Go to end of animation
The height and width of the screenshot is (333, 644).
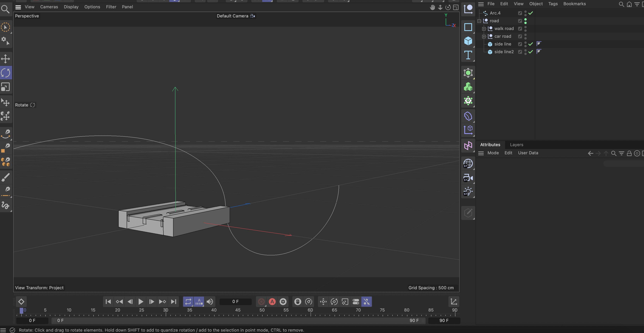tap(173, 302)
